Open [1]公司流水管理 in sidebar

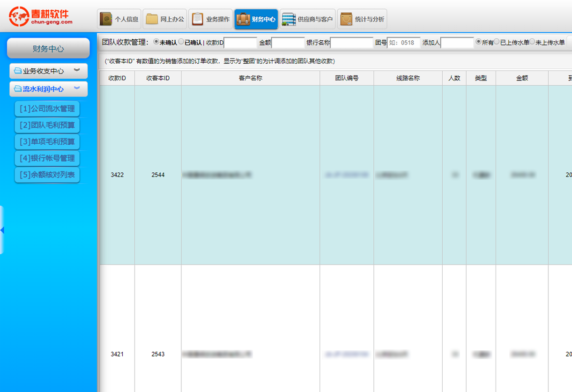point(47,109)
